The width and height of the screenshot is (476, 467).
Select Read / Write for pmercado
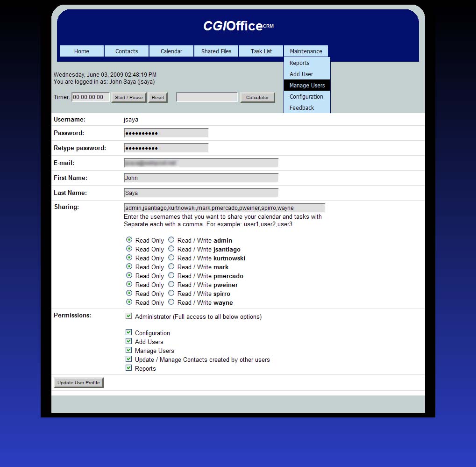[171, 275]
